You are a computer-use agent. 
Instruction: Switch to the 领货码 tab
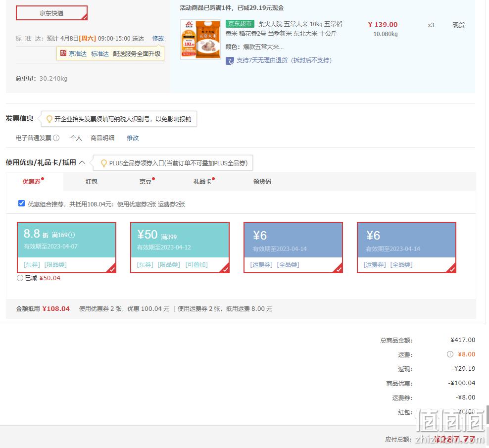(x=262, y=182)
